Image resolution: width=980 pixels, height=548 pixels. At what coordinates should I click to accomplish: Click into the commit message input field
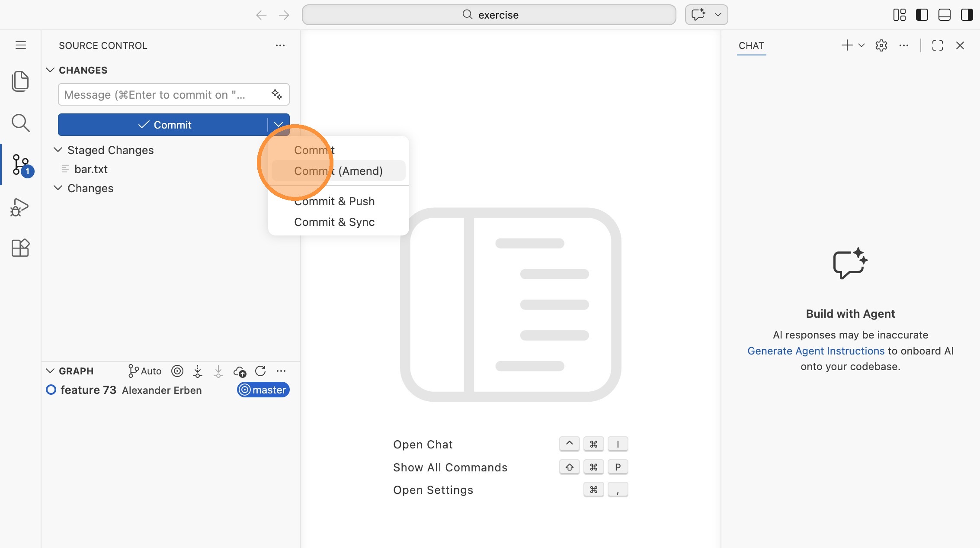tap(164, 95)
